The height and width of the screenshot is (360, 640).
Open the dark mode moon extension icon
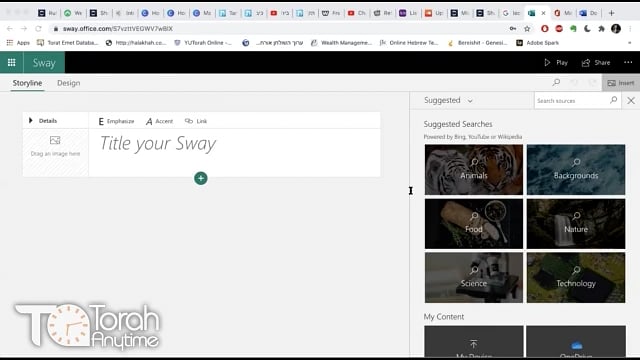(x=587, y=29)
